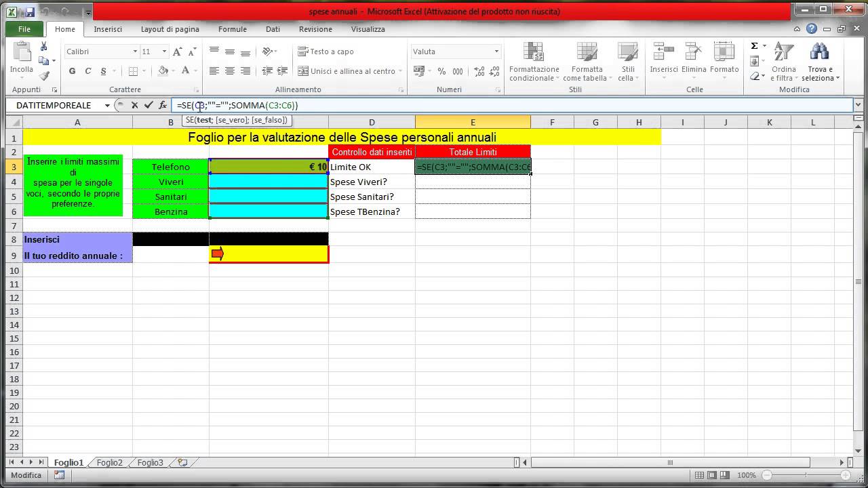Switch to the Visualizza tab
Viewport: 868px width, 488px height.
[x=368, y=29]
